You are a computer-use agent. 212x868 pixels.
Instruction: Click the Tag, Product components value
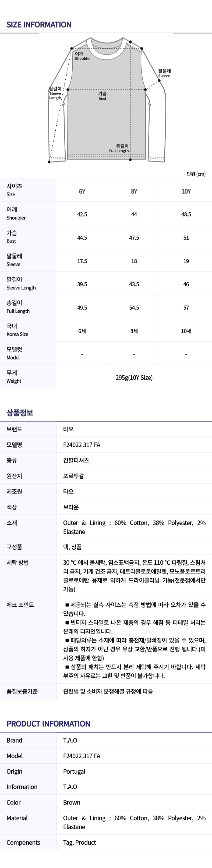[x=79, y=842]
